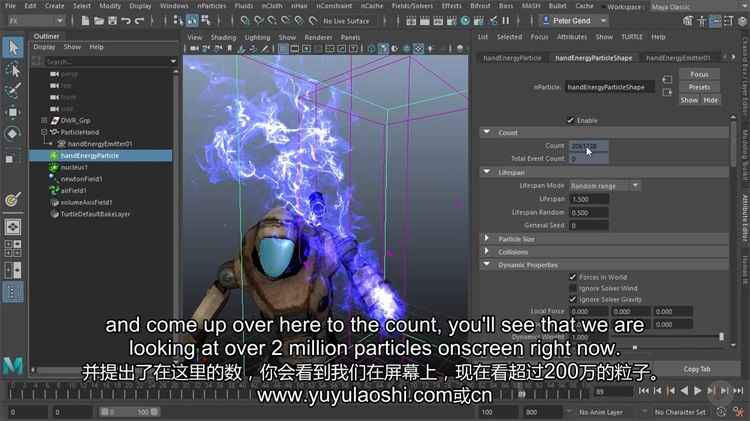Open the nParticles menu
This screenshot has width=750, height=421.
(211, 6)
